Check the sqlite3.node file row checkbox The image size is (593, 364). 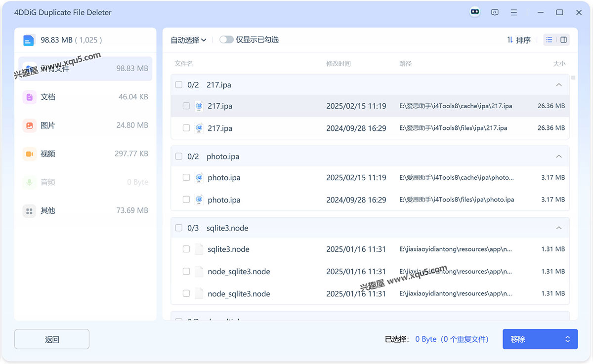point(186,249)
